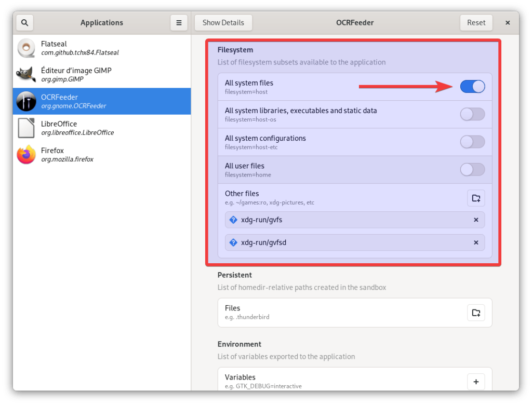The height and width of the screenshot is (405, 532).
Task: Add a persistent Files folder
Action: 476,313
